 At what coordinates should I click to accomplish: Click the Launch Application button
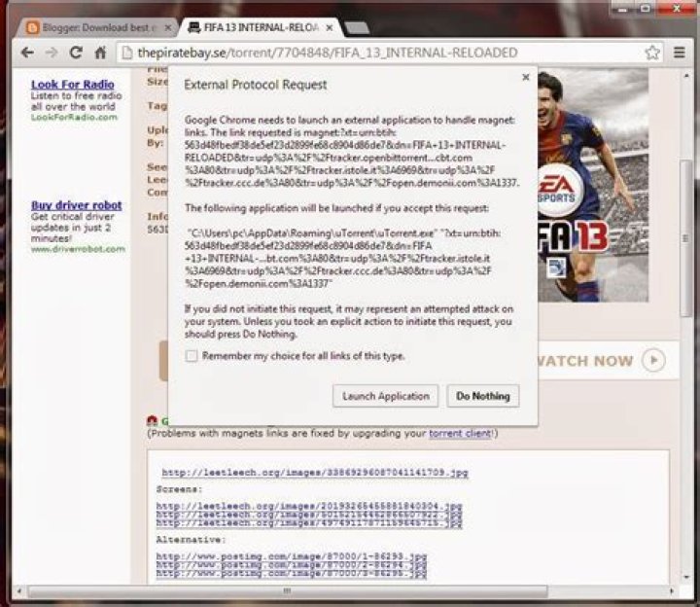click(x=386, y=396)
